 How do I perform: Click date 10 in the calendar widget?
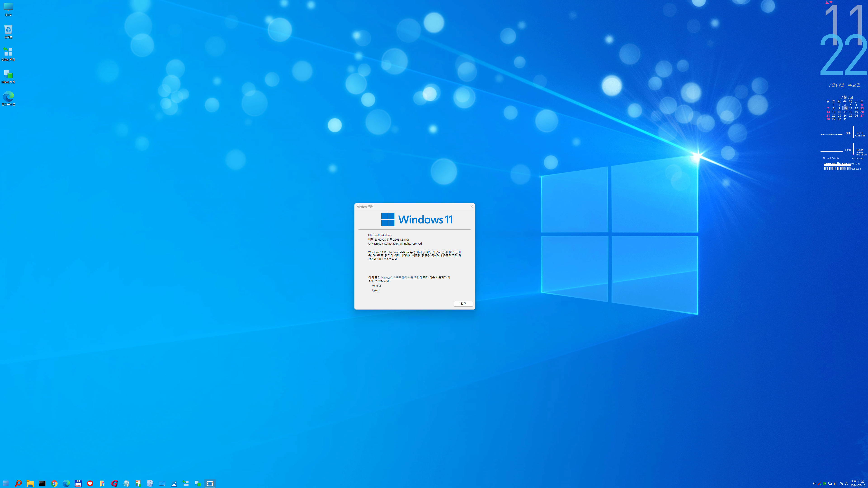click(845, 108)
